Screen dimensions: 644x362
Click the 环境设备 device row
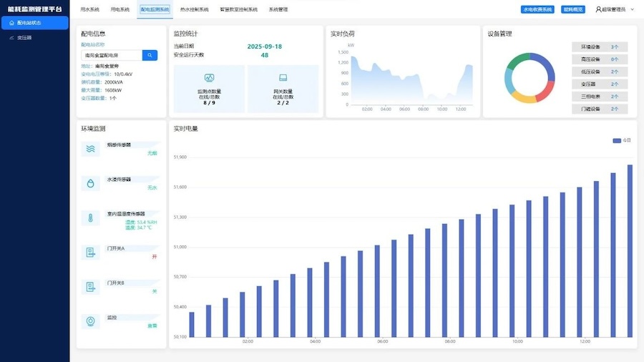point(599,47)
